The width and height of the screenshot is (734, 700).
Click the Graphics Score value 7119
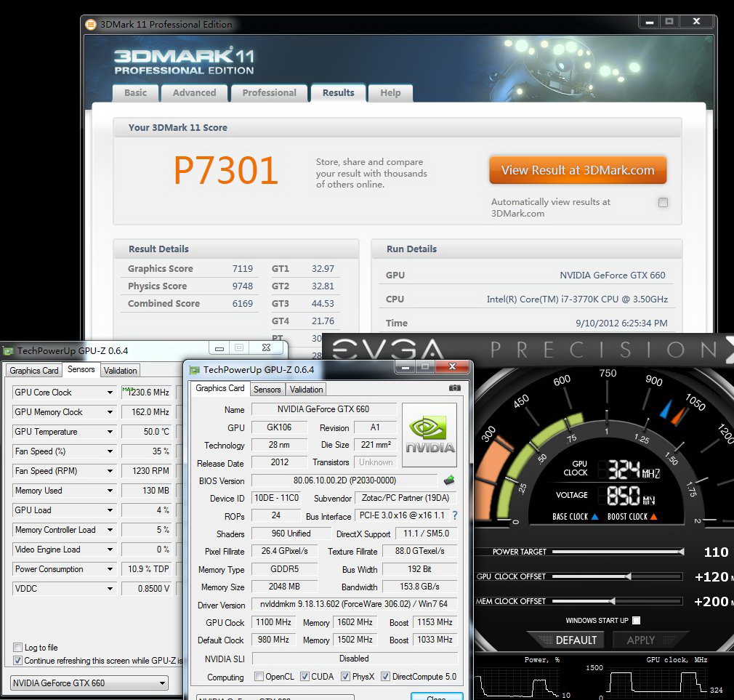(x=243, y=269)
